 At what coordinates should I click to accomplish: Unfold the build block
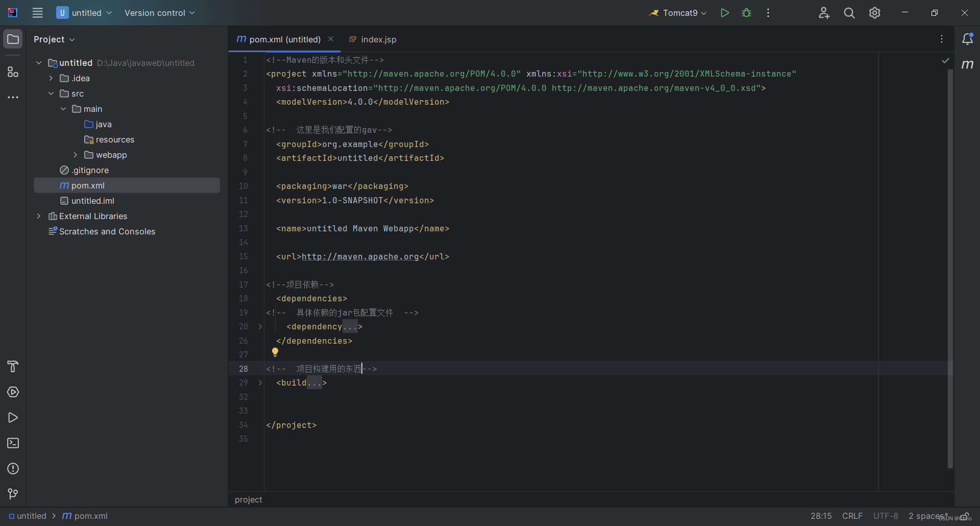tap(260, 383)
